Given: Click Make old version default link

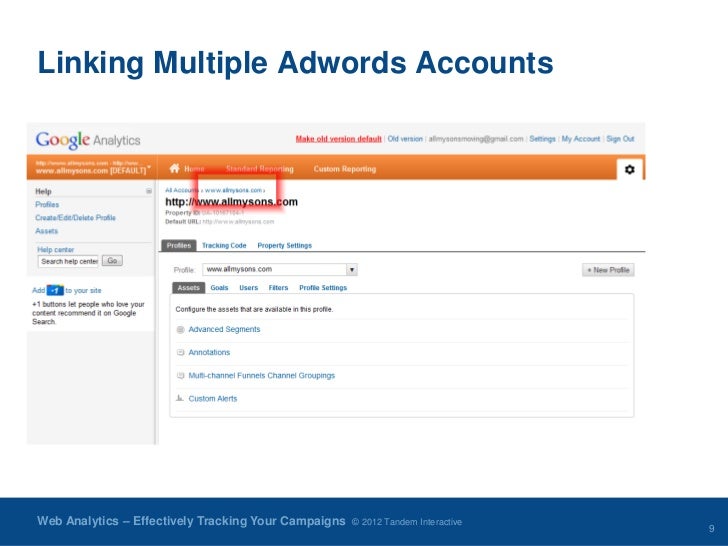Looking at the screenshot, I should pos(338,139).
